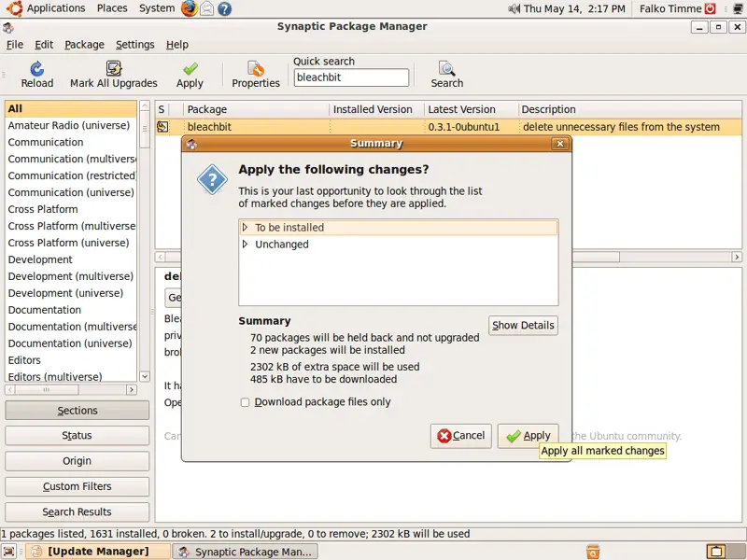Click the Quick search text field

[x=351, y=78]
